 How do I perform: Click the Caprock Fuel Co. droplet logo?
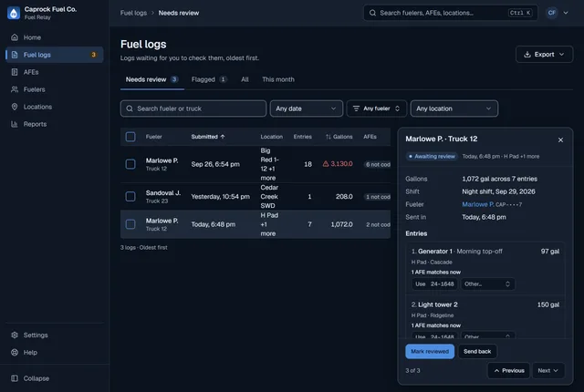pos(14,13)
